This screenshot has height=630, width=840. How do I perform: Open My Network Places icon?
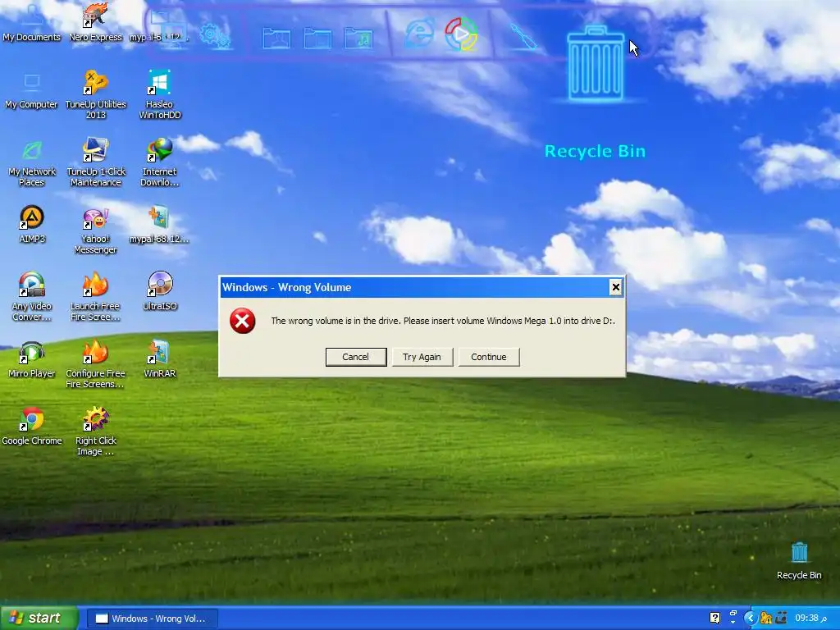click(x=32, y=162)
